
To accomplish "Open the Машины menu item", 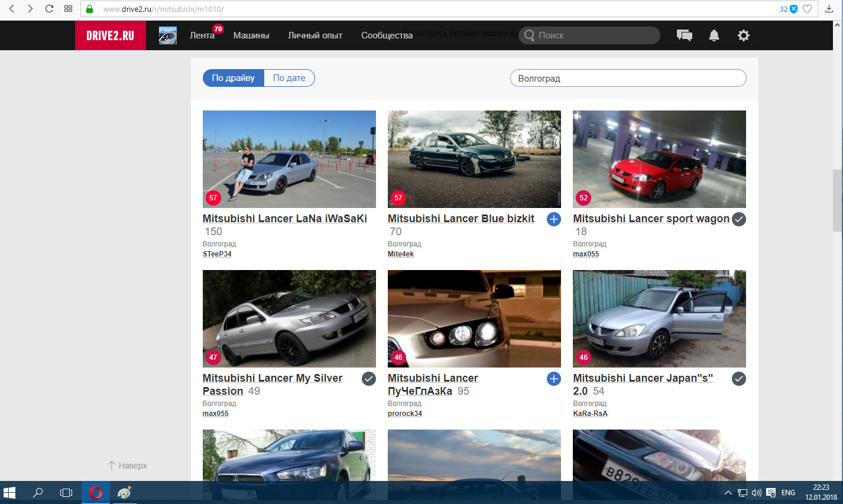I will pos(251,35).
